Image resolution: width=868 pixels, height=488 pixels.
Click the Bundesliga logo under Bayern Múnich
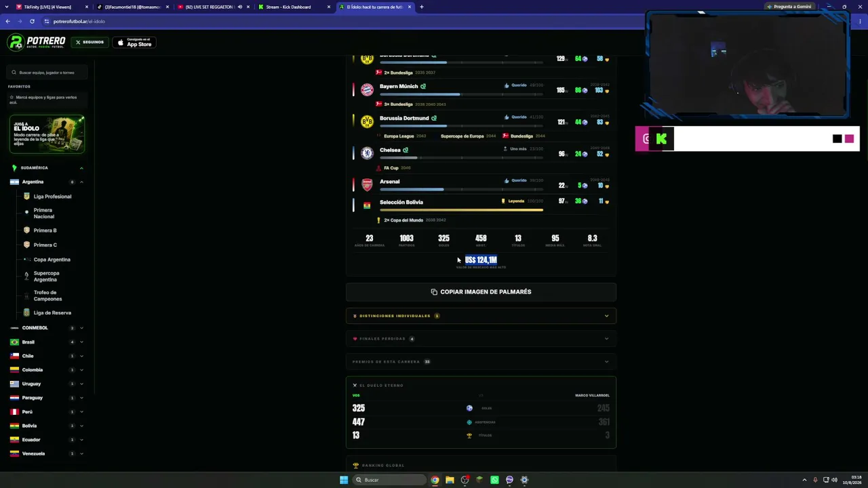coord(378,104)
